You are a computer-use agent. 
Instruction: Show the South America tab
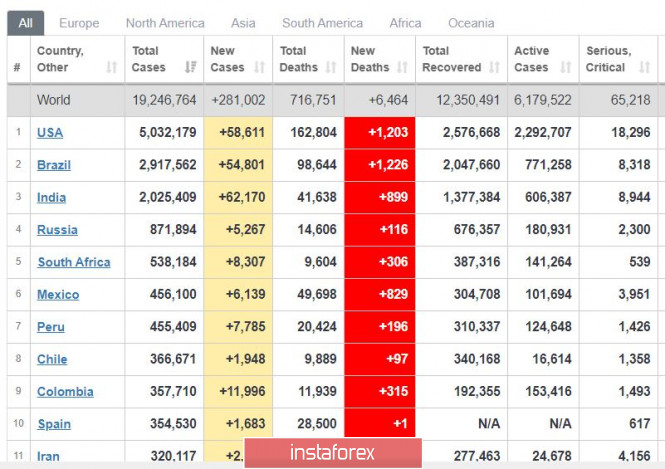tap(321, 23)
